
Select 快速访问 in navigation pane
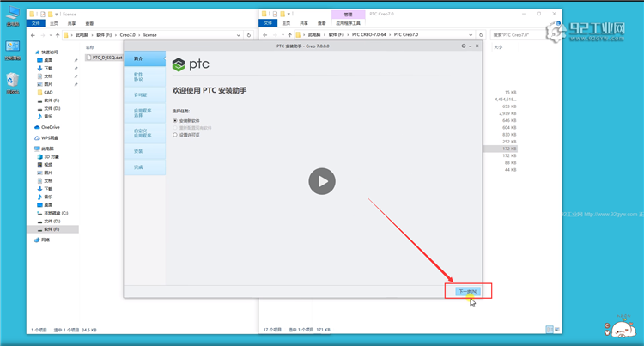pyautogui.click(x=49, y=52)
